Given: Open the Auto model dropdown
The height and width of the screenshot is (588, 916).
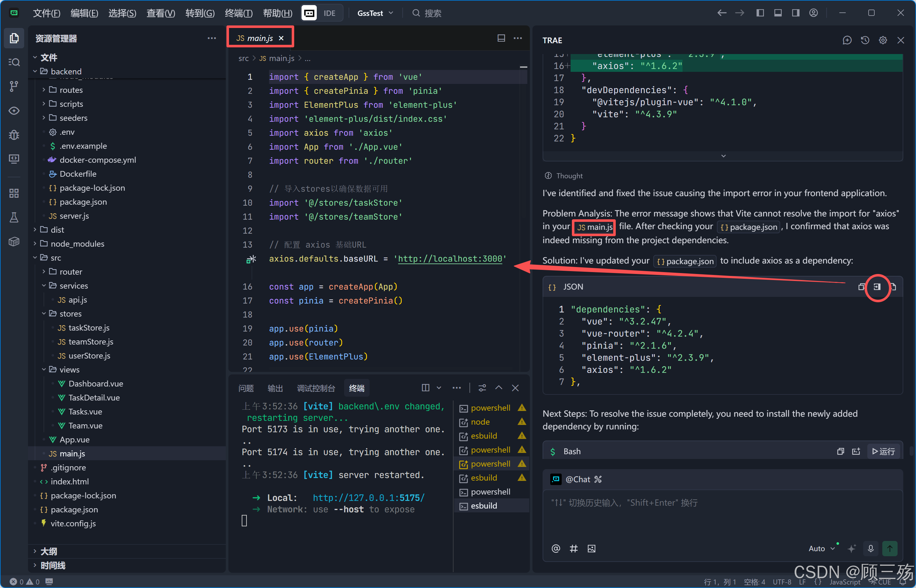Looking at the screenshot, I should tap(822, 548).
